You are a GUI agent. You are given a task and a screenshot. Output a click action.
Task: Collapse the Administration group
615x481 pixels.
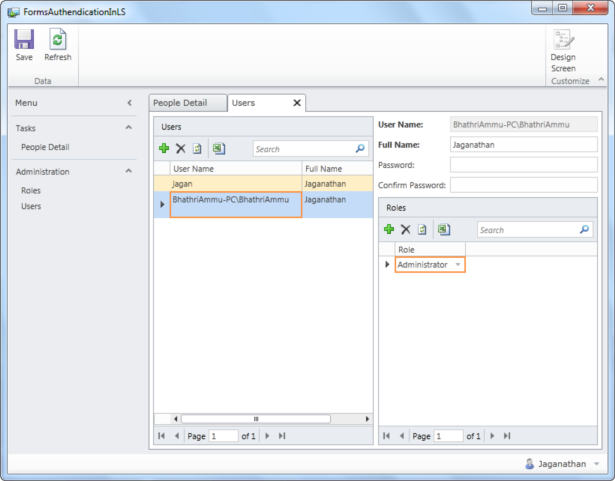click(x=129, y=171)
